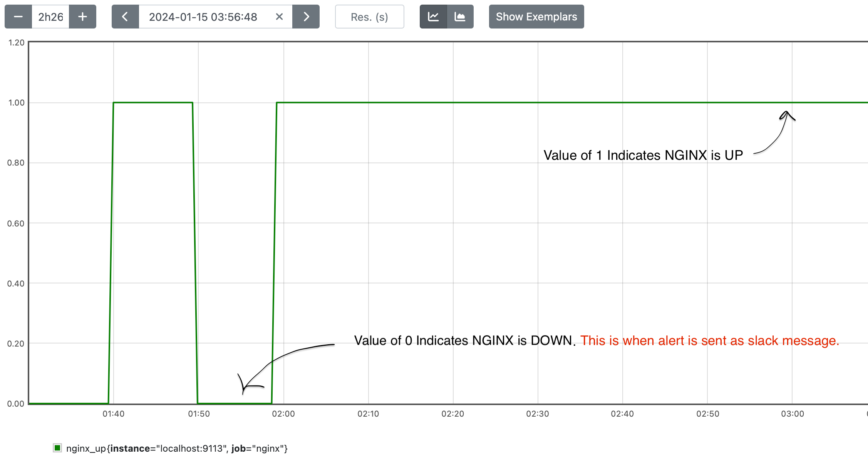This screenshot has height=464, width=868.
Task: Click the end time 2024-01-15 03:56:48 field
Action: tap(203, 17)
